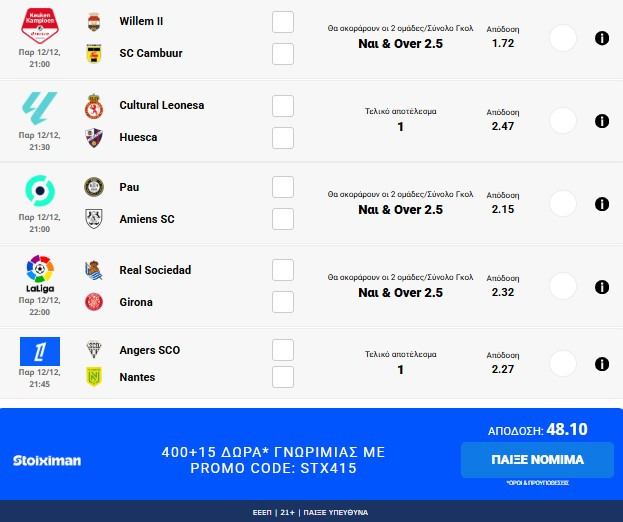Click the Amiens SC team name
Image resolution: width=623 pixels, height=522 pixels.
click(x=147, y=219)
